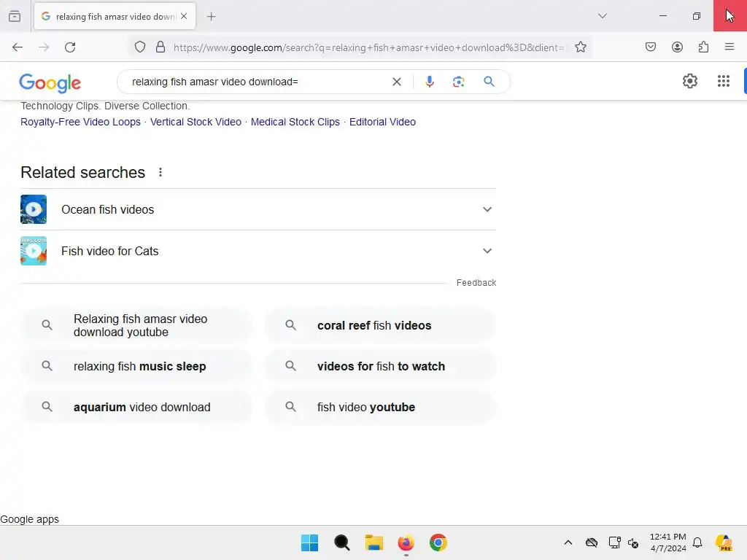Open File Explorer from taskbar

[x=374, y=542]
